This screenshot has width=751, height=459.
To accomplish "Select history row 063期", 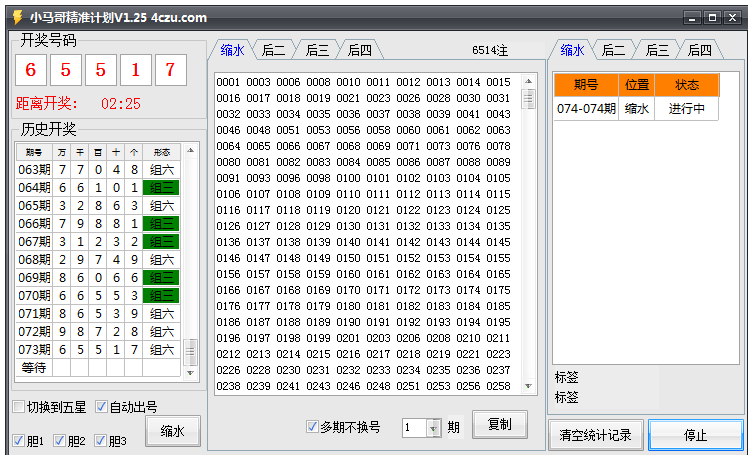I will [x=98, y=170].
